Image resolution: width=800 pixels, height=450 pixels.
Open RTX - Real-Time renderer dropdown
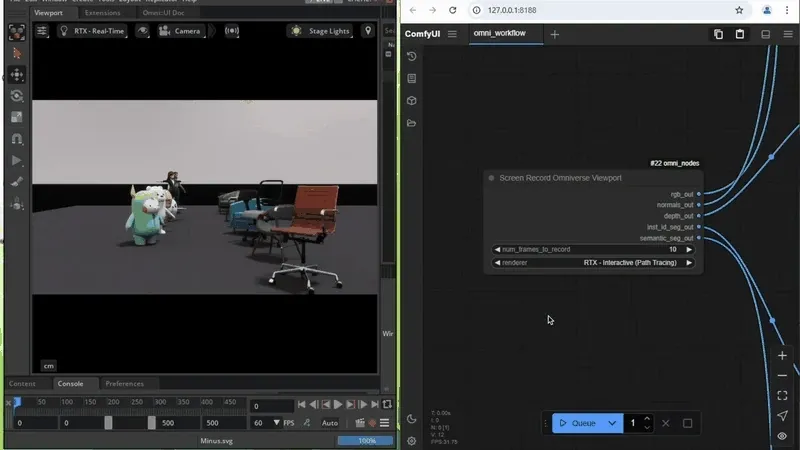(97, 31)
